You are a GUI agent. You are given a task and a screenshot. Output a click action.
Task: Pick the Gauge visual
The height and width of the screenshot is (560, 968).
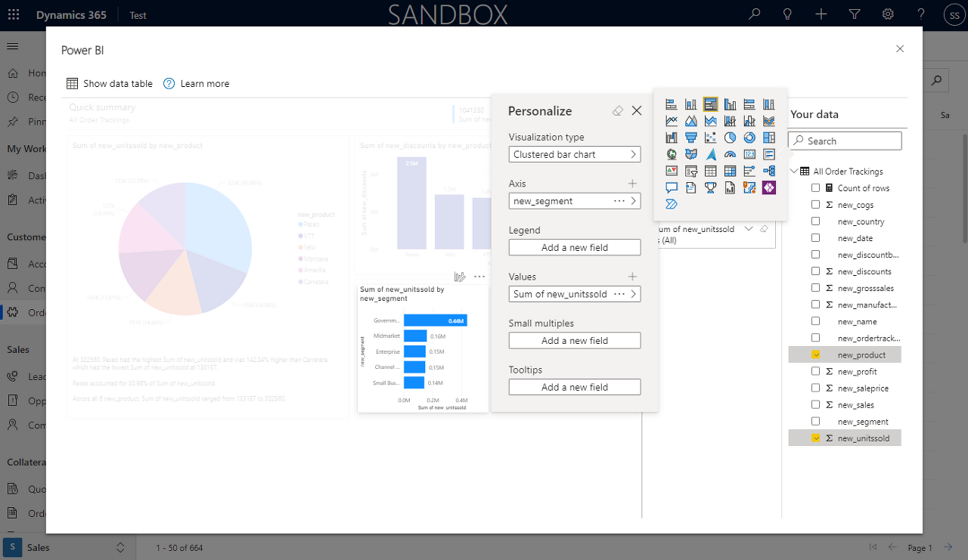coord(730,154)
